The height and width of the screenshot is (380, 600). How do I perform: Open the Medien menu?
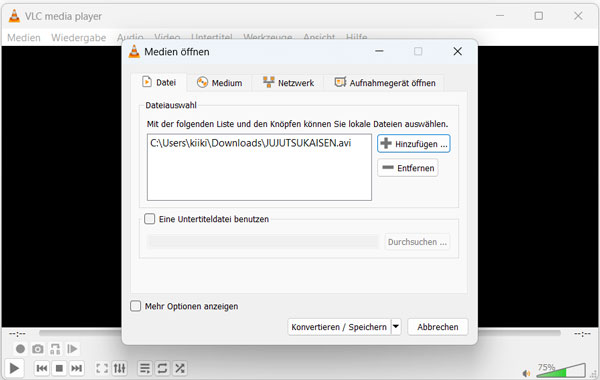coord(24,38)
